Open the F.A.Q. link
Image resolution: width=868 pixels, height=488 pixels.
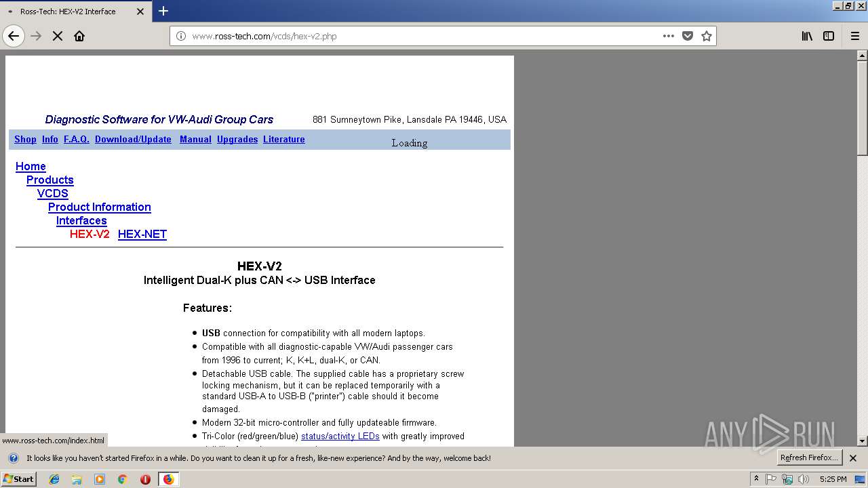[x=77, y=139]
